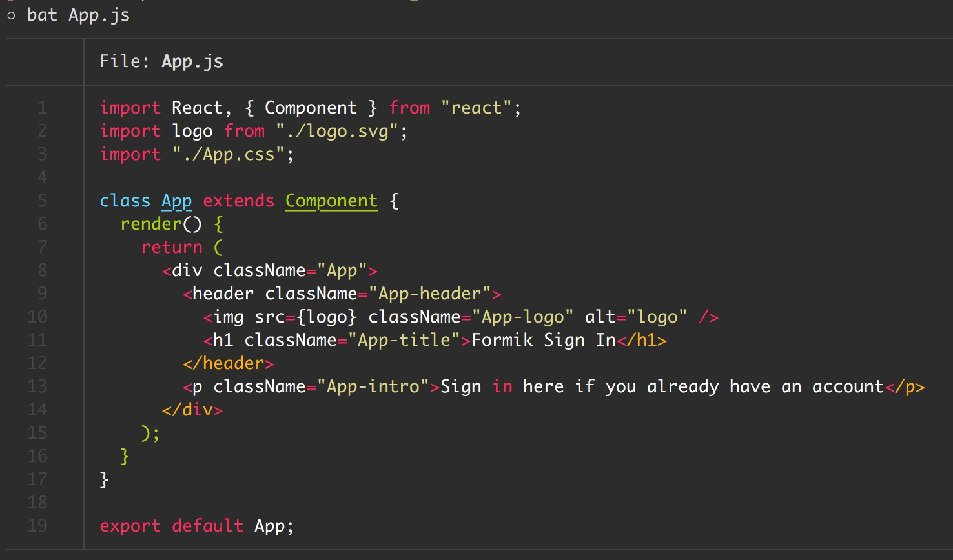The image size is (953, 560).
Task: Click the underlined App class name
Action: [176, 201]
